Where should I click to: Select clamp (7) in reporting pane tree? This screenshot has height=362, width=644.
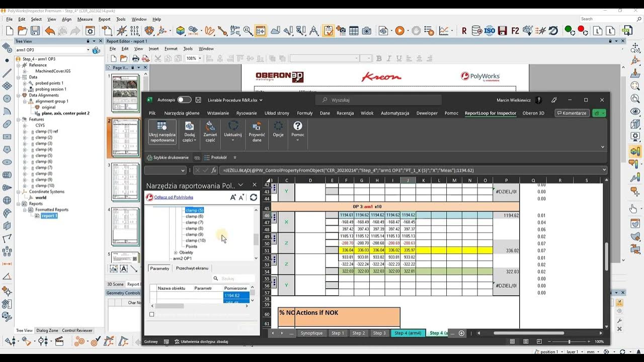[x=194, y=222]
